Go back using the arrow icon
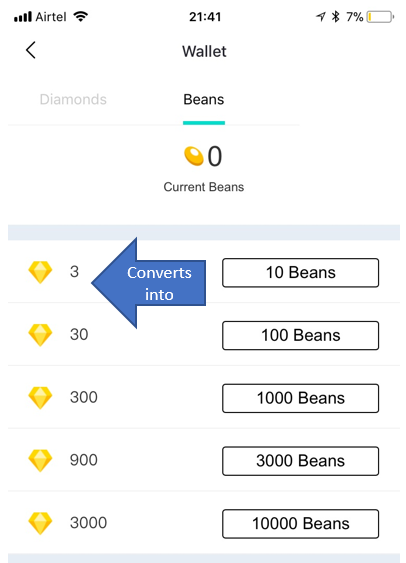This screenshot has height=563, width=406. [31, 50]
